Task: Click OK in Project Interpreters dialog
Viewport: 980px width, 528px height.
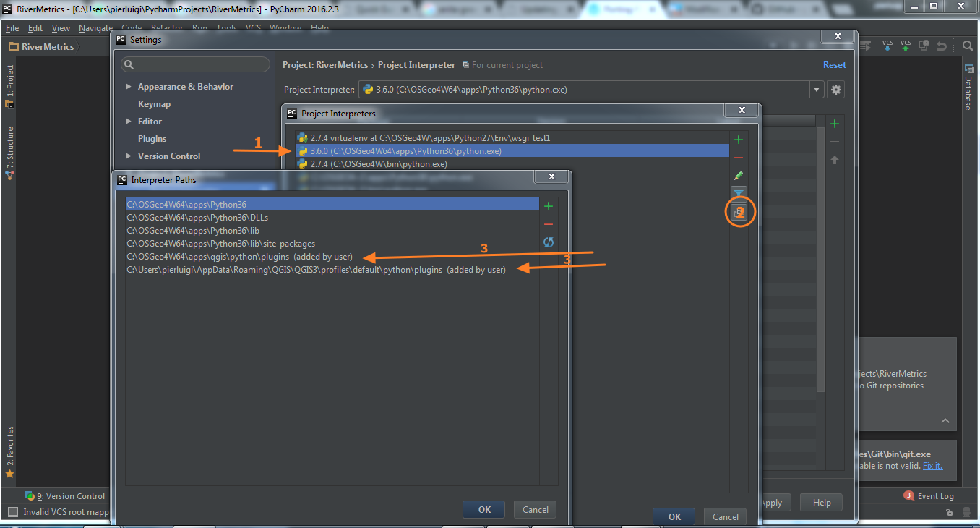Action: (674, 516)
